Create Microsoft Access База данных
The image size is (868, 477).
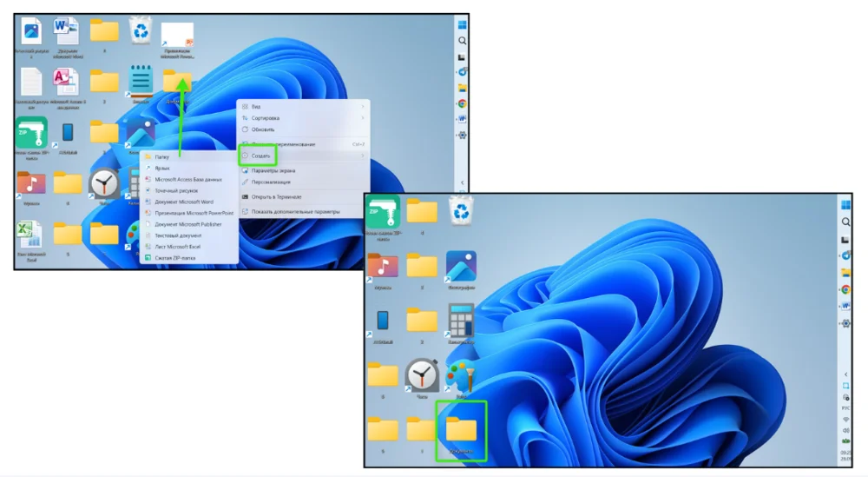[189, 180]
